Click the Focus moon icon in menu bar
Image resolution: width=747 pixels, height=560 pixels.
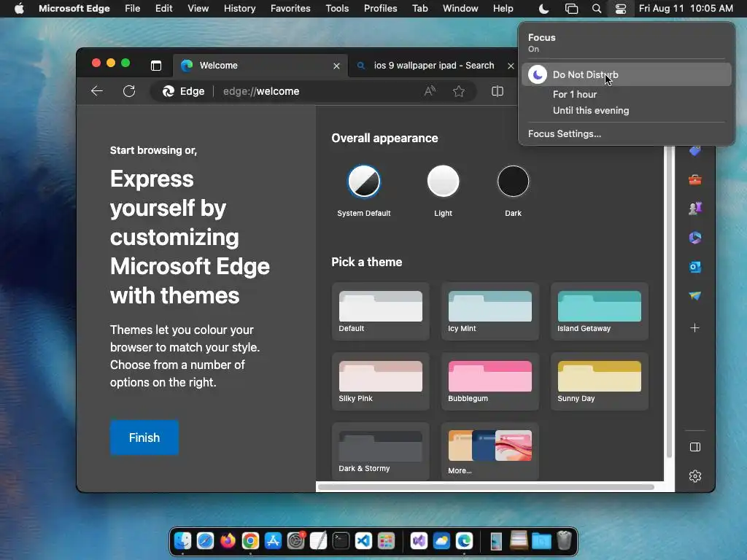543,9
